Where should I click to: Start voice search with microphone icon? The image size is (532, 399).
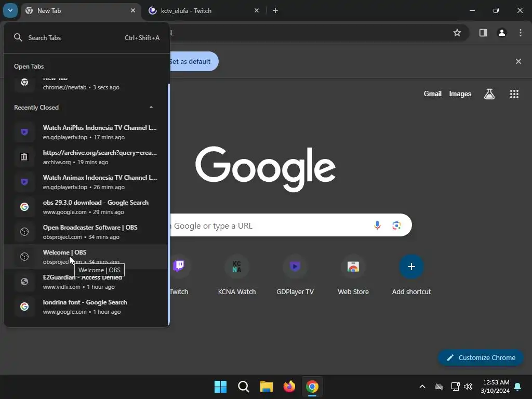point(377,225)
